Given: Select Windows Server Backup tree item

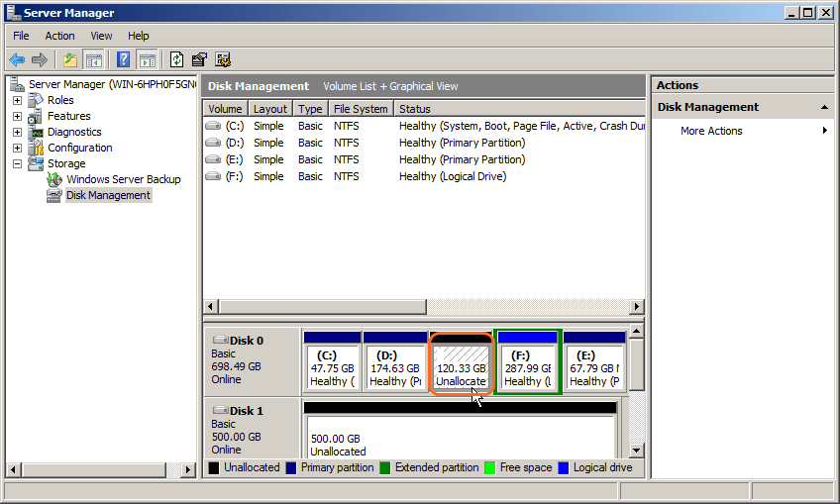Looking at the screenshot, I should coord(123,179).
